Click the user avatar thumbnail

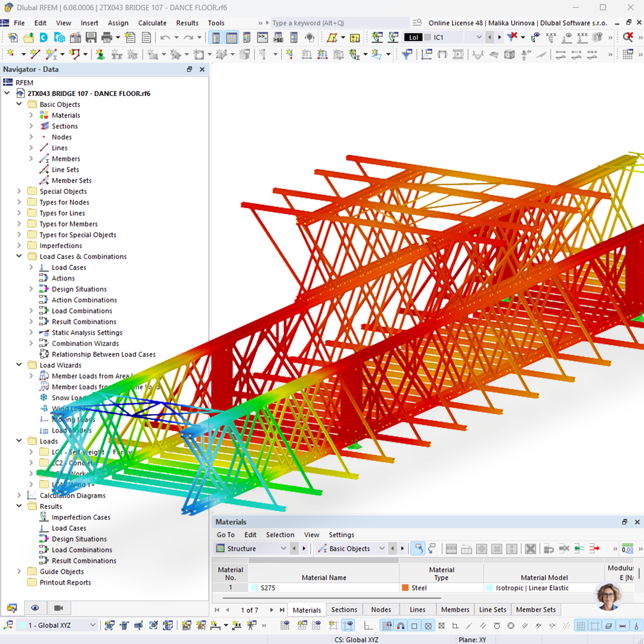tap(608, 596)
